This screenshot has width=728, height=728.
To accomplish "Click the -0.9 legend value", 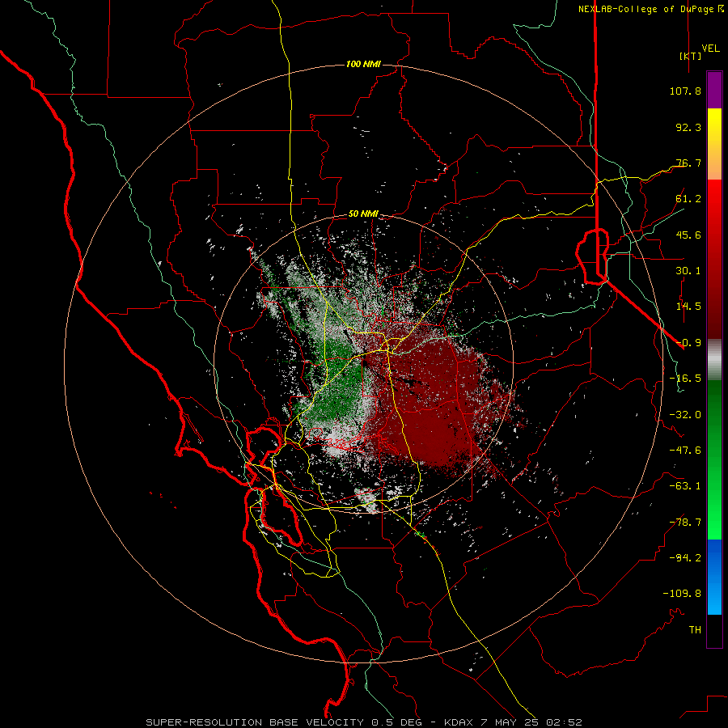I will pos(688,343).
